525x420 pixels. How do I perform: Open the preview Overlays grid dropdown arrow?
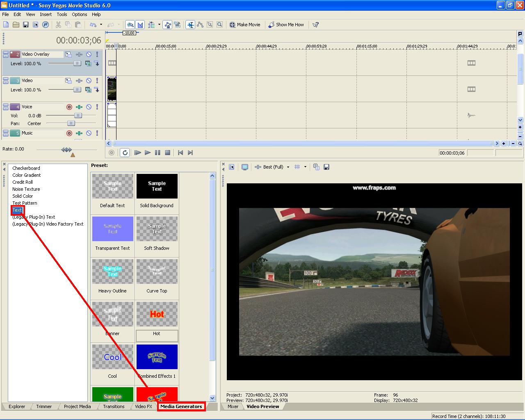tap(305, 167)
